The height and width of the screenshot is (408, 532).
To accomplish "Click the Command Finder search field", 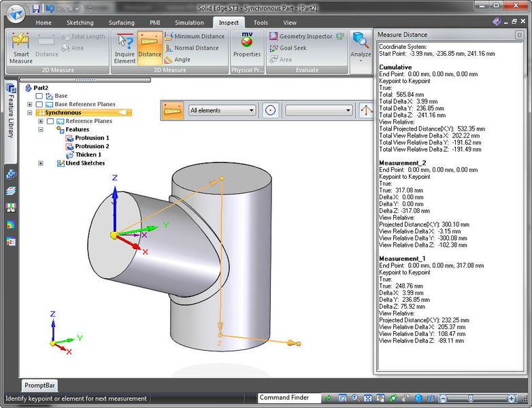I will coord(288,398).
